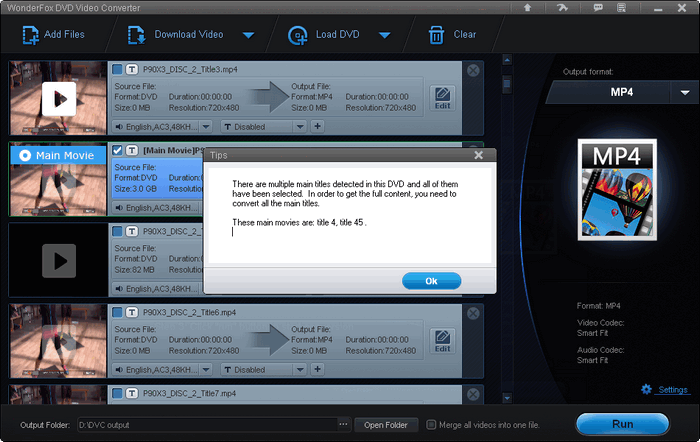This screenshot has width=700, height=442.
Task: Open the register key icon in title bar
Action: (562, 8)
